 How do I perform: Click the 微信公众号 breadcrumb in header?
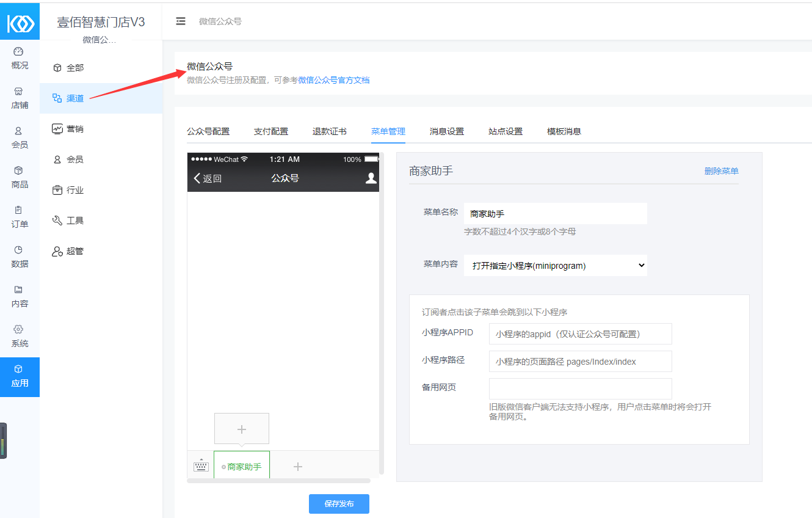(x=220, y=21)
